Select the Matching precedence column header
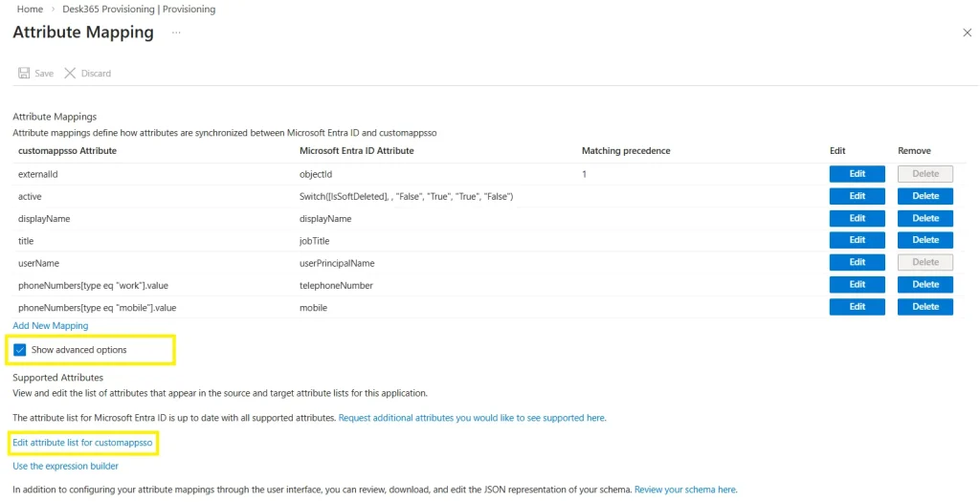 point(626,151)
